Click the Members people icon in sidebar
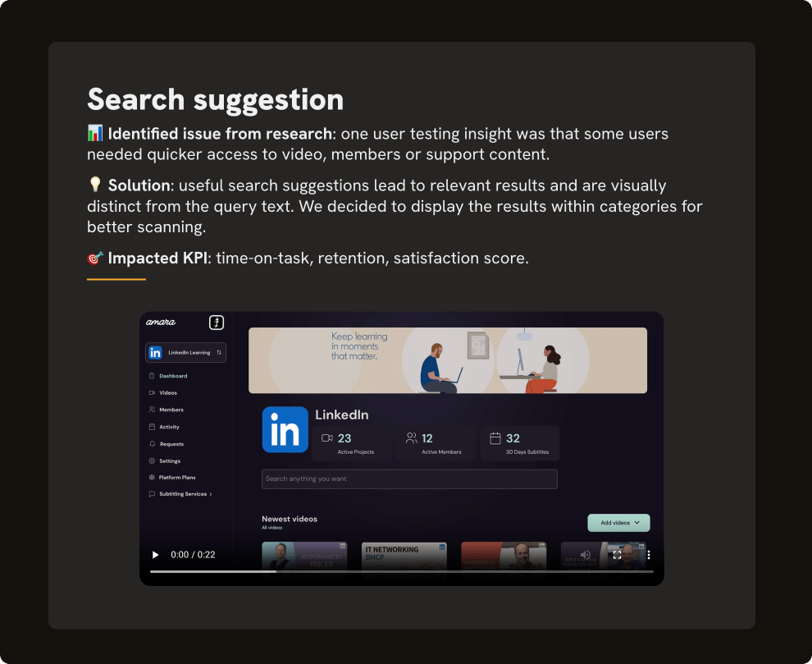The image size is (812, 664). 152,410
